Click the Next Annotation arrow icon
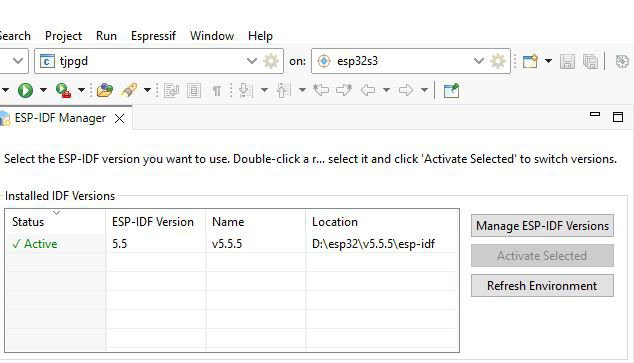The image size is (634, 363). click(245, 91)
